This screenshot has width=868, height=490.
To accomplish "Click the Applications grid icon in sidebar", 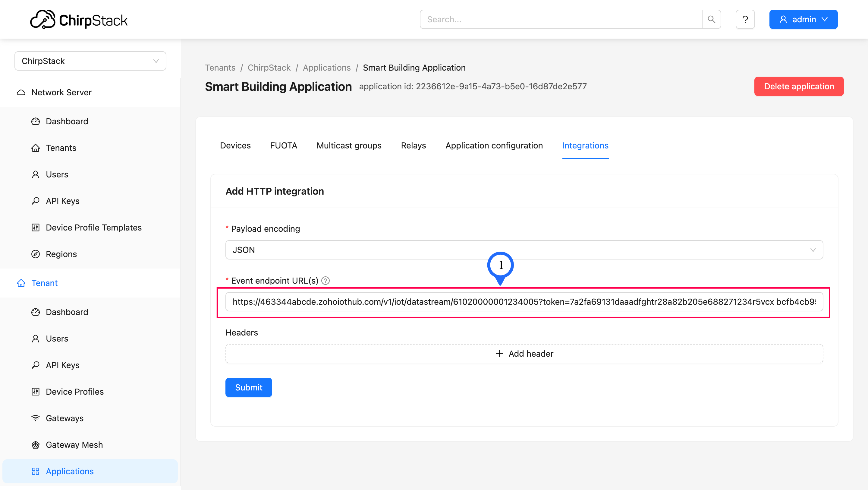I will pos(35,471).
